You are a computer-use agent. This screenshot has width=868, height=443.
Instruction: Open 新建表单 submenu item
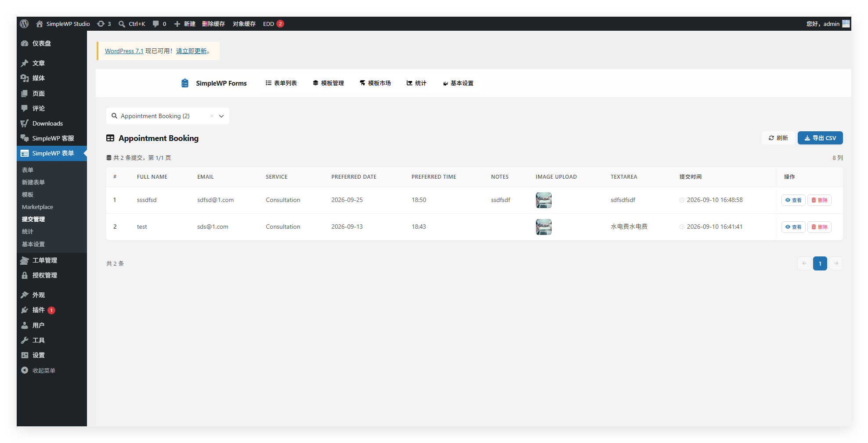tap(33, 182)
